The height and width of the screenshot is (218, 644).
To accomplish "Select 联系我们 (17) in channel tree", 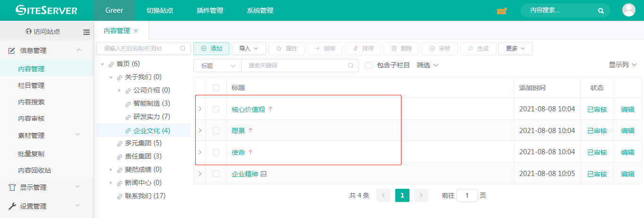I will coord(145,196).
